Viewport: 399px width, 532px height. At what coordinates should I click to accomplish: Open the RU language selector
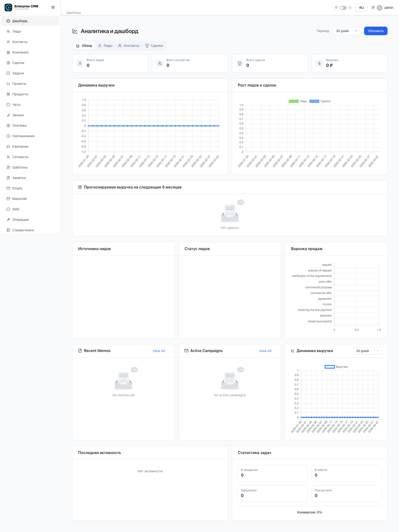(361, 7)
